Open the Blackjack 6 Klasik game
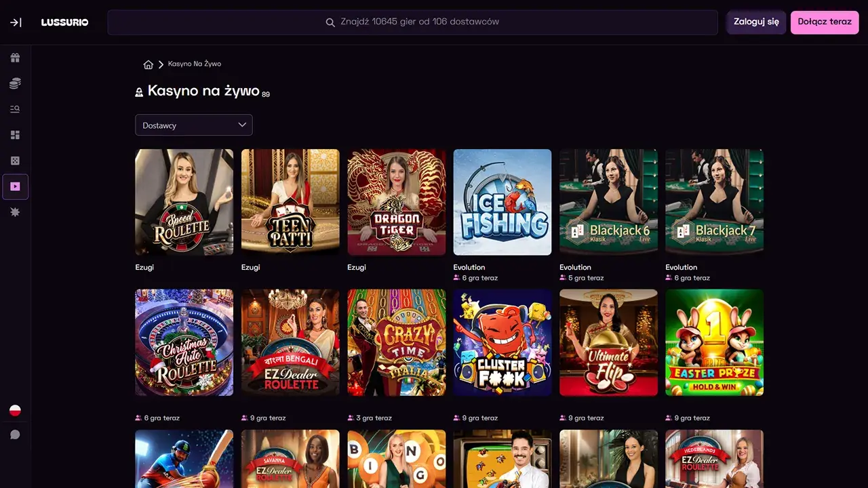Viewport: 868px width, 488px height. [x=608, y=202]
